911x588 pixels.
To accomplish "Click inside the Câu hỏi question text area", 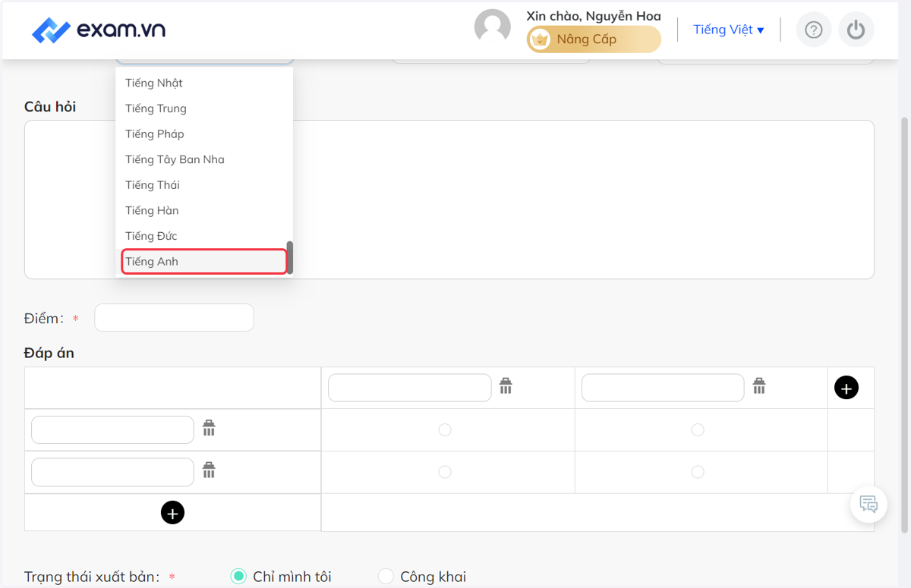I will click(449, 200).
